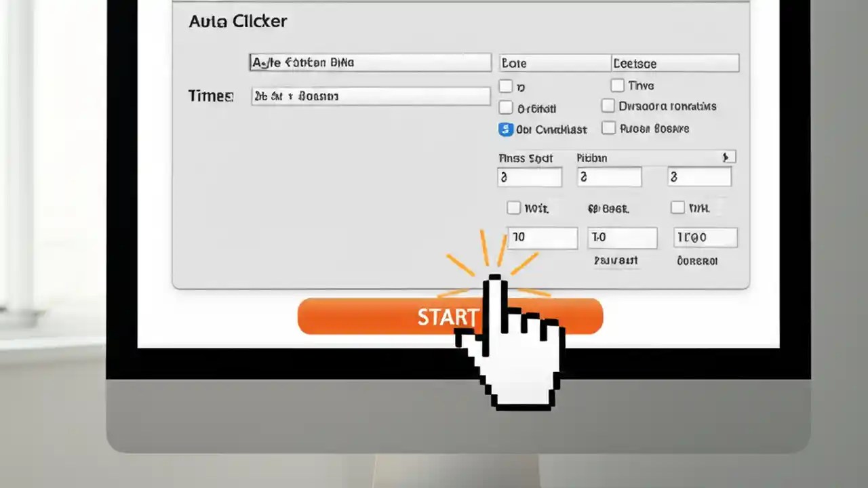Expand the dropdown arrow next to the Pick option
This screenshot has width=868, height=488.
click(726, 157)
